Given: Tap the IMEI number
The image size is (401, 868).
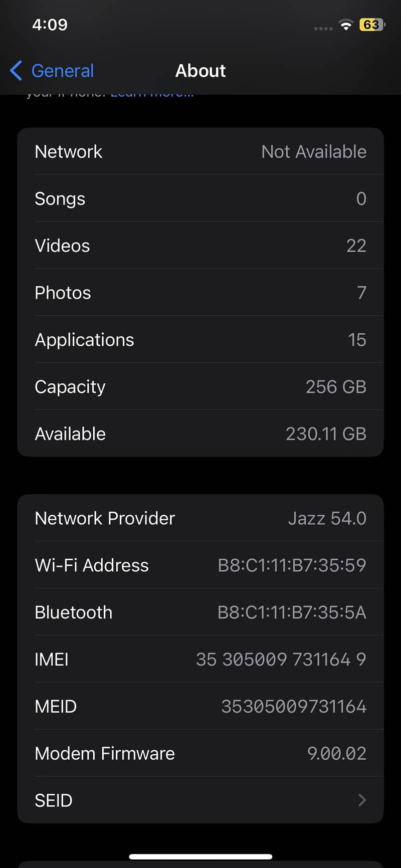Looking at the screenshot, I should (281, 660).
